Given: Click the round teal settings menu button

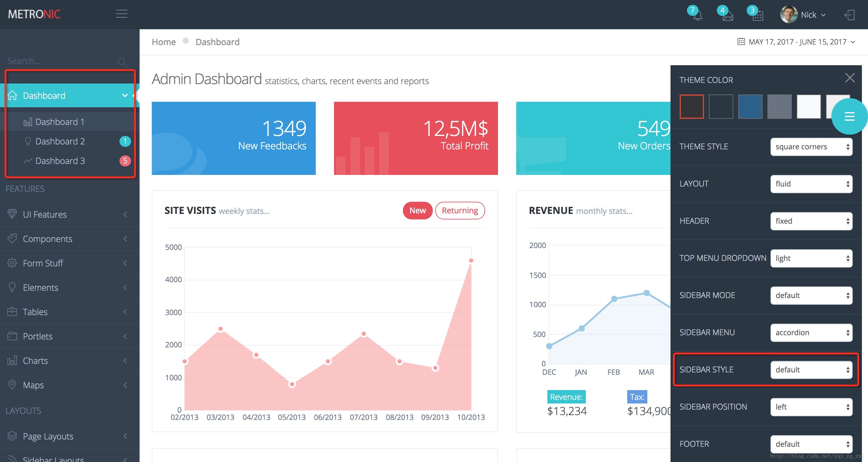Looking at the screenshot, I should point(849,117).
